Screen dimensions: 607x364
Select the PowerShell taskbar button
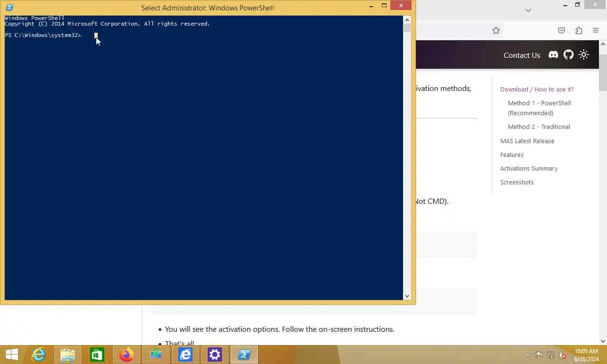click(x=244, y=355)
